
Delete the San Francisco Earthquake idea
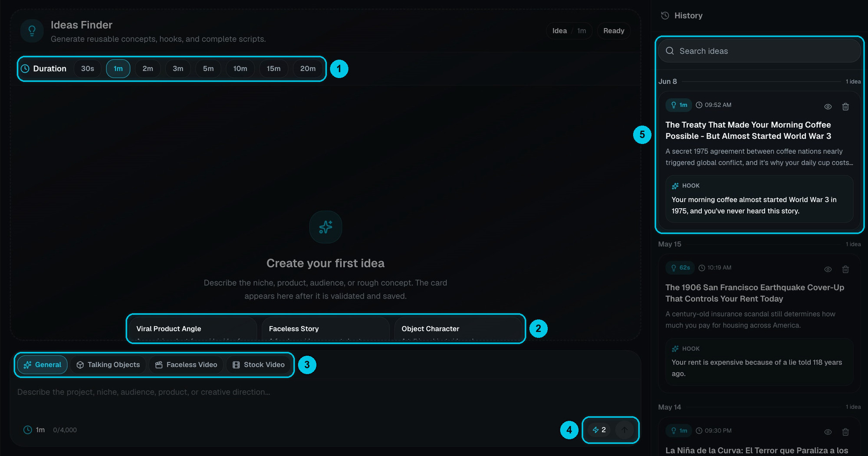click(845, 269)
